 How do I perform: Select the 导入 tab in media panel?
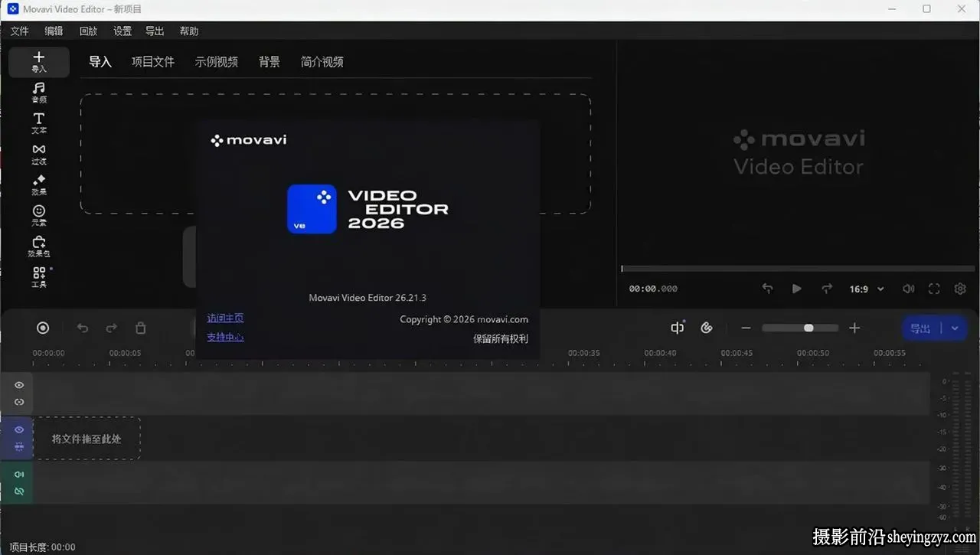pyautogui.click(x=100, y=62)
